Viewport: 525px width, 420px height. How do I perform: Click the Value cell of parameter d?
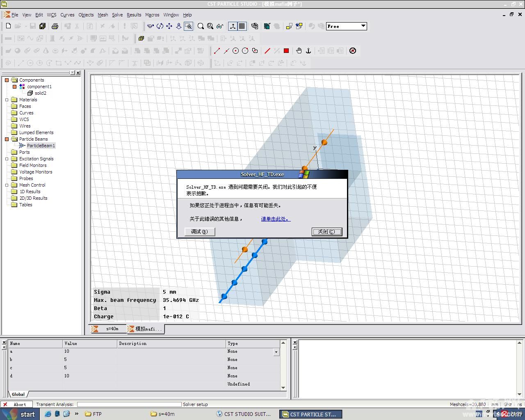click(89, 376)
